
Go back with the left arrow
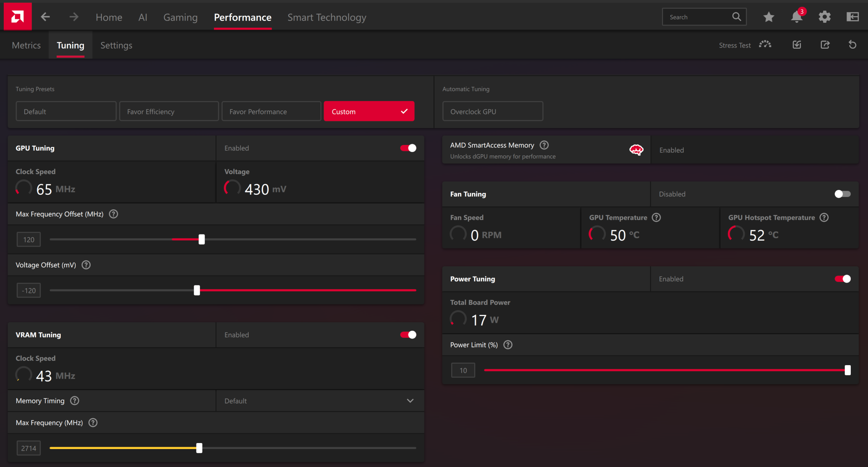[45, 17]
